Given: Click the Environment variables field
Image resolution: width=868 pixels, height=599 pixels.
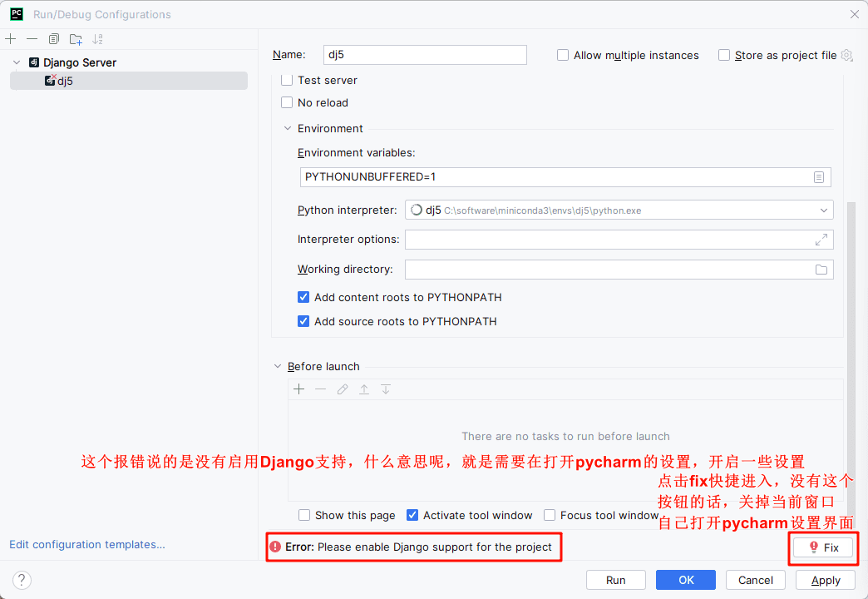Looking at the screenshot, I should (x=565, y=177).
